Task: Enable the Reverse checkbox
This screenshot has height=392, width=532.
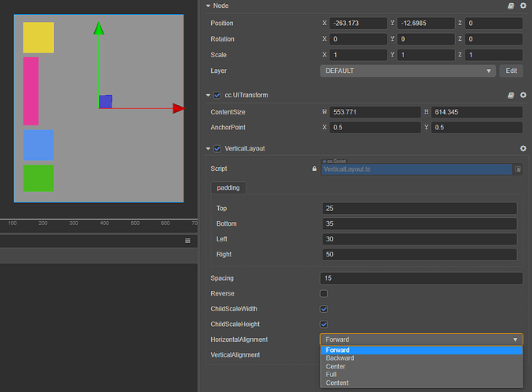Action: pyautogui.click(x=324, y=293)
